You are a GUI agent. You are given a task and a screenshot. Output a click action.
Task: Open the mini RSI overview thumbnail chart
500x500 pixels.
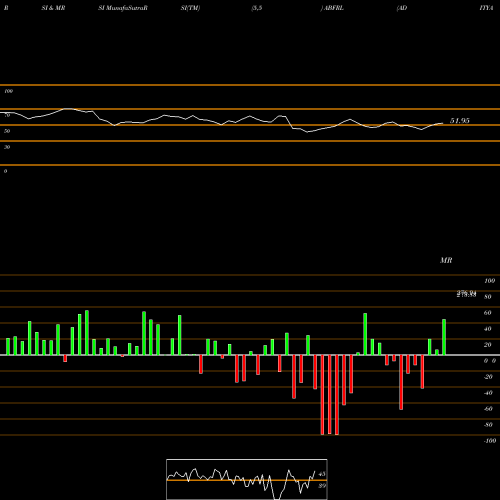247,479
